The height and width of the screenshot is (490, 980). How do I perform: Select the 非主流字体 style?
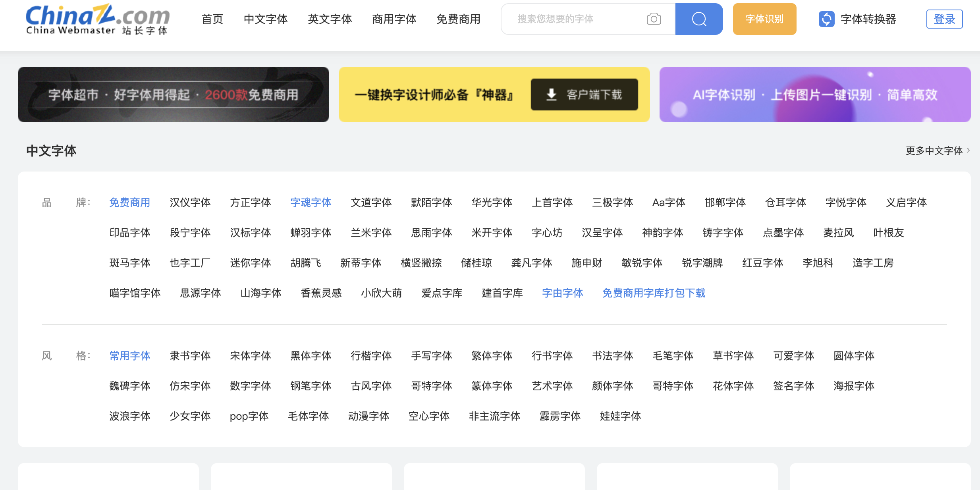495,416
